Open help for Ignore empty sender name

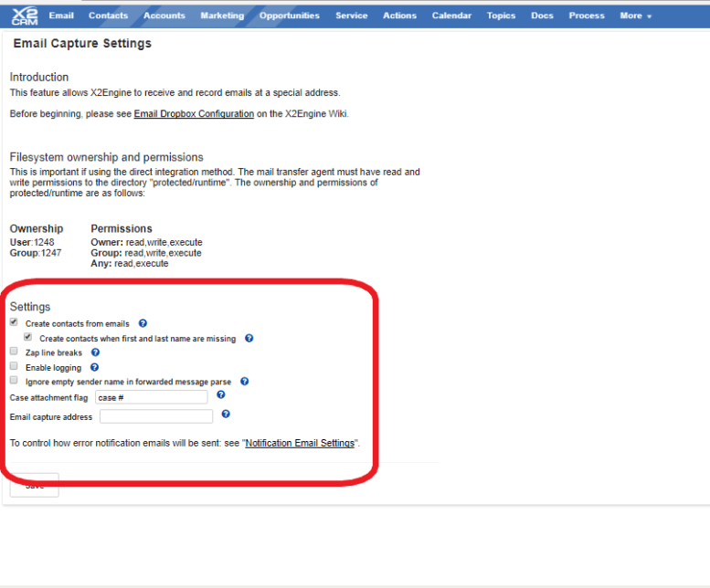[x=245, y=382]
